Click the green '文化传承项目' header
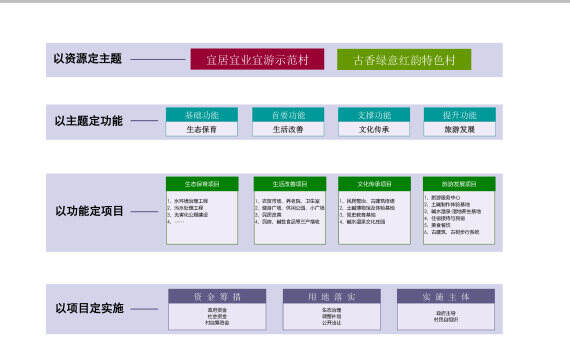Screen dimensions: 570x360 coord(374,184)
